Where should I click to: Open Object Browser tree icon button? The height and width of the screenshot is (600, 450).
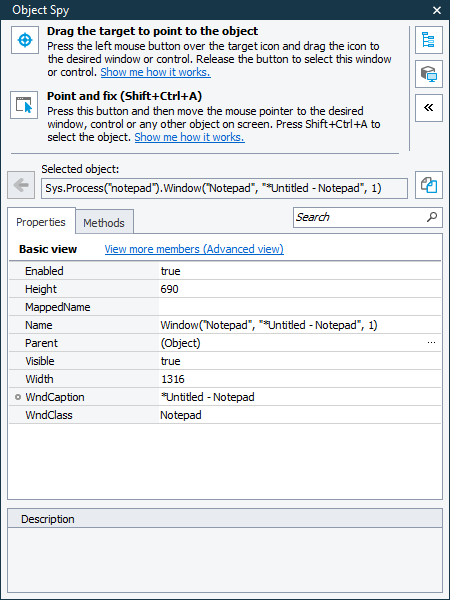pyautogui.click(x=429, y=40)
